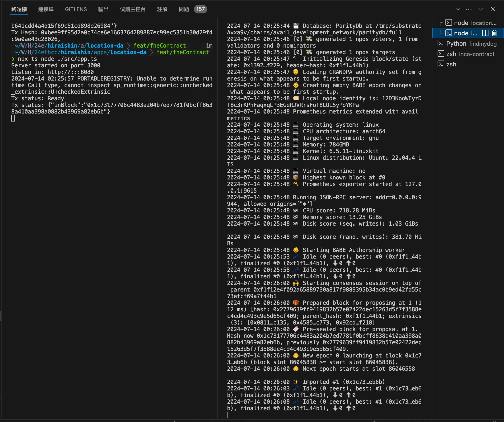The height and width of the screenshot is (422, 504).
Task: Create a new terminal with plus icon
Action: (450, 9)
